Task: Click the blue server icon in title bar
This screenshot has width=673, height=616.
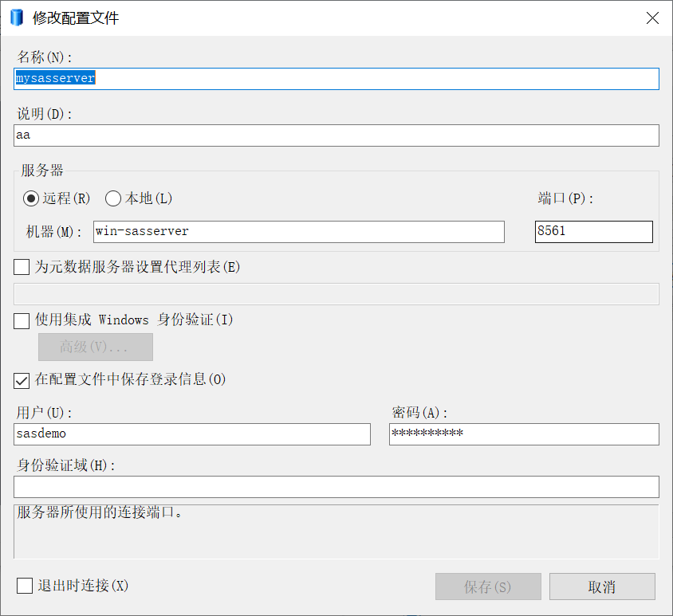Action: 16,18
